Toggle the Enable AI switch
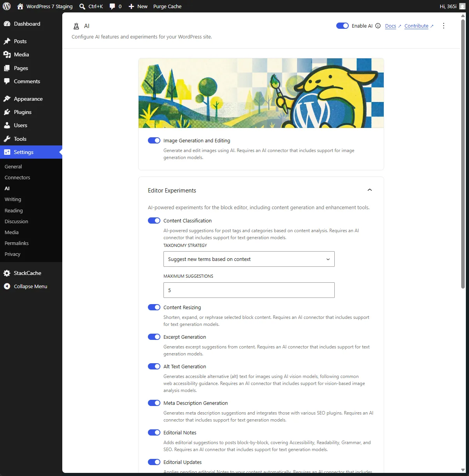469x476 pixels. point(343,26)
